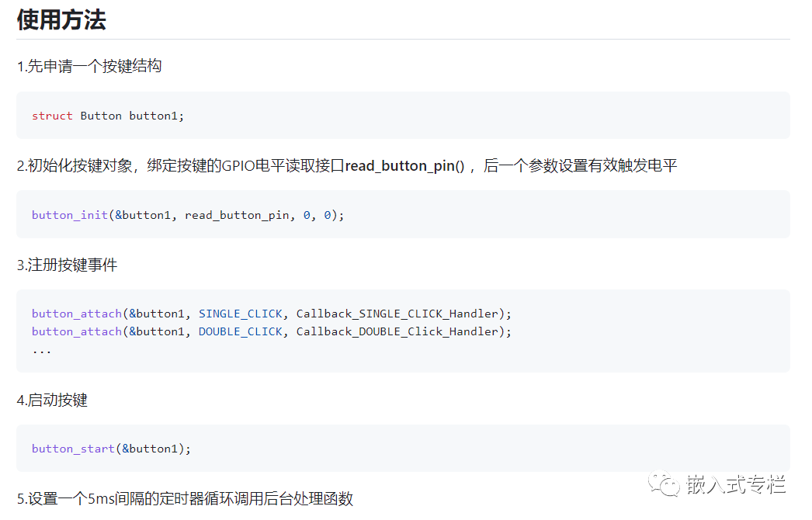This screenshot has height=520, width=812.
Task: Click the Callback_SINGLE_CLICK_Handler argument
Action: coord(397,314)
